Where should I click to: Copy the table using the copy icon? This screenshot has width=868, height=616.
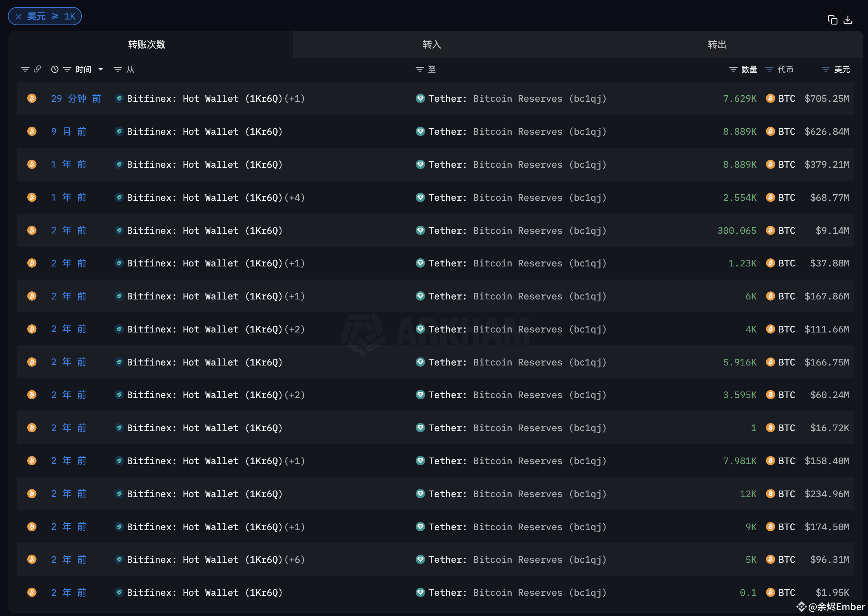coord(832,20)
